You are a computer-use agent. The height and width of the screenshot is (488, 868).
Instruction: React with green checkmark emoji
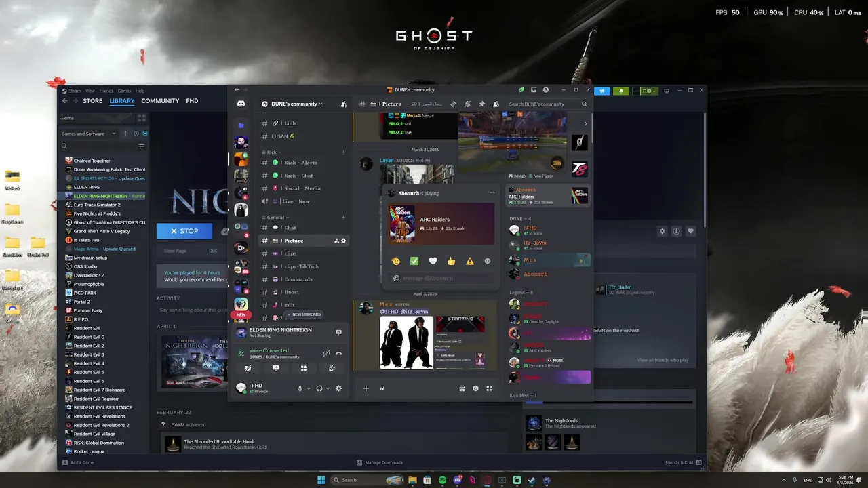tap(414, 261)
